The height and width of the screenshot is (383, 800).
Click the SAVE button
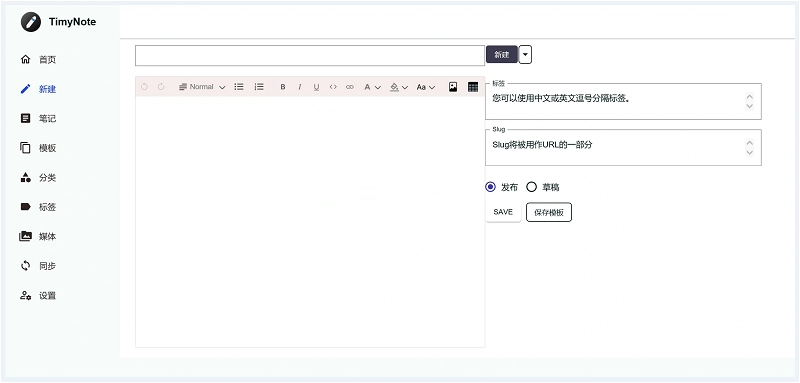(503, 212)
